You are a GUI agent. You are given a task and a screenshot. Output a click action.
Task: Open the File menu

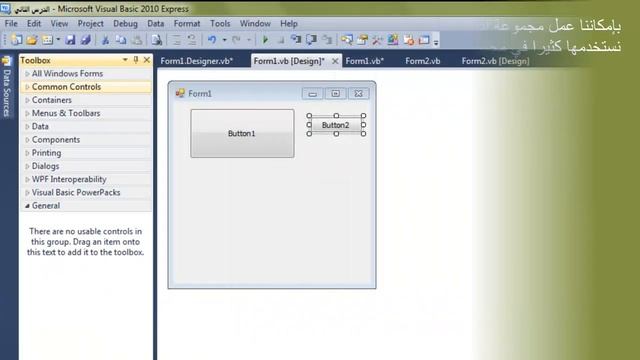(x=11, y=24)
